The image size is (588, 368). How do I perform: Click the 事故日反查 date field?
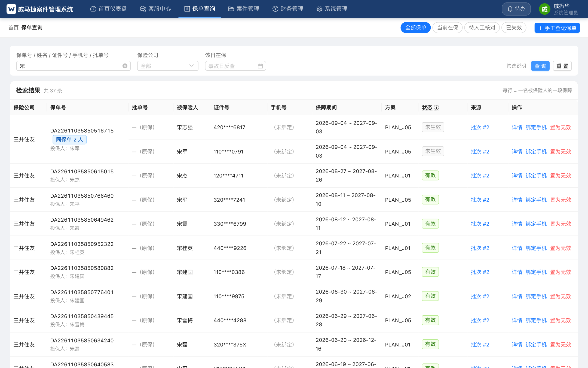tap(235, 66)
